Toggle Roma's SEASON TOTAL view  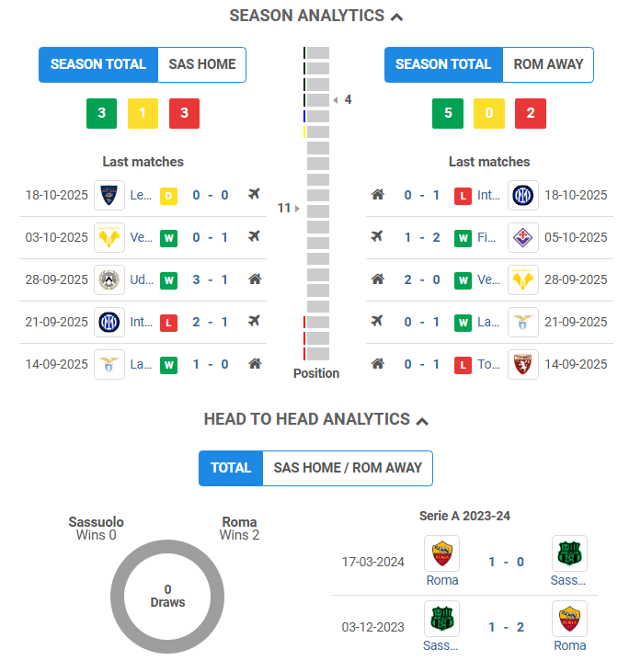point(443,64)
